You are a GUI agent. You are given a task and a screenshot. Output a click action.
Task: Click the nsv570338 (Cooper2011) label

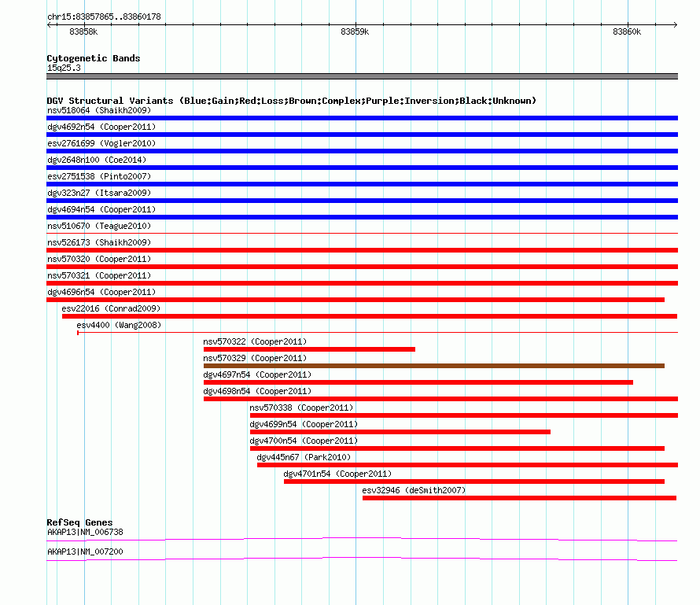pos(301,408)
